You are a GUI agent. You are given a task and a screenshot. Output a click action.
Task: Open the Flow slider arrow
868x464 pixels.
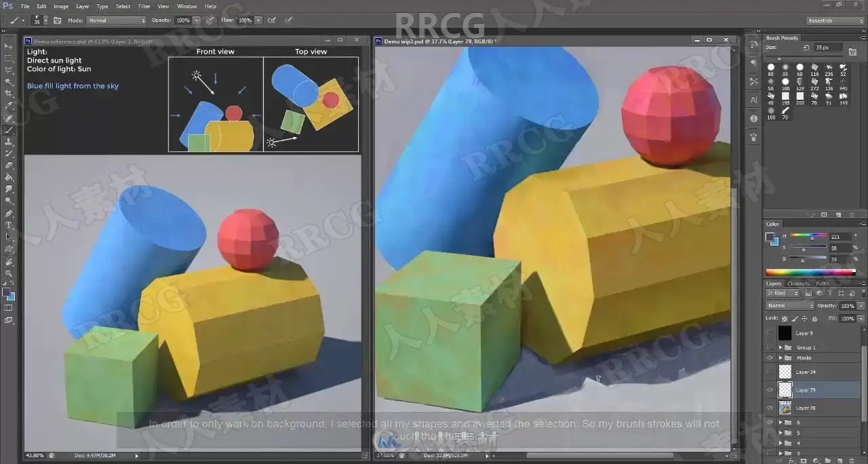pos(260,20)
